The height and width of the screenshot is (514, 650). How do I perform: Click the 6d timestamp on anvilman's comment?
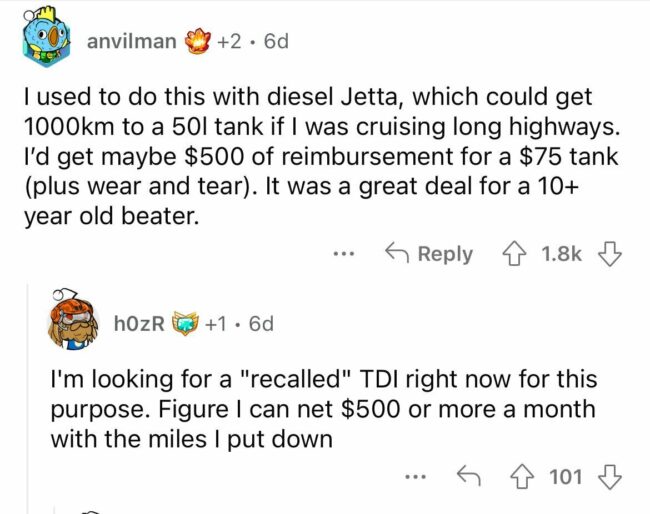(x=273, y=42)
